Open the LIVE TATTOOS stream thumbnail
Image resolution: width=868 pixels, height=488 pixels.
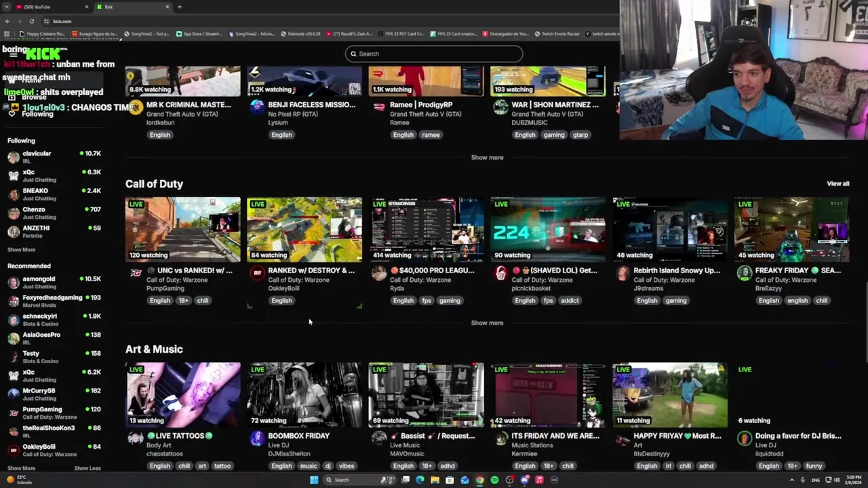[182, 394]
